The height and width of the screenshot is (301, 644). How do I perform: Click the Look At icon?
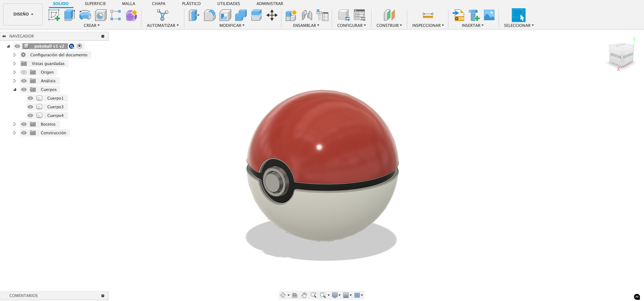point(295,295)
